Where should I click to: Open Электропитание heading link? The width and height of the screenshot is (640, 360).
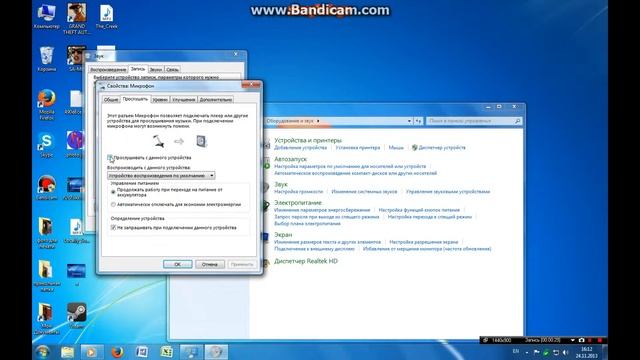[298, 202]
